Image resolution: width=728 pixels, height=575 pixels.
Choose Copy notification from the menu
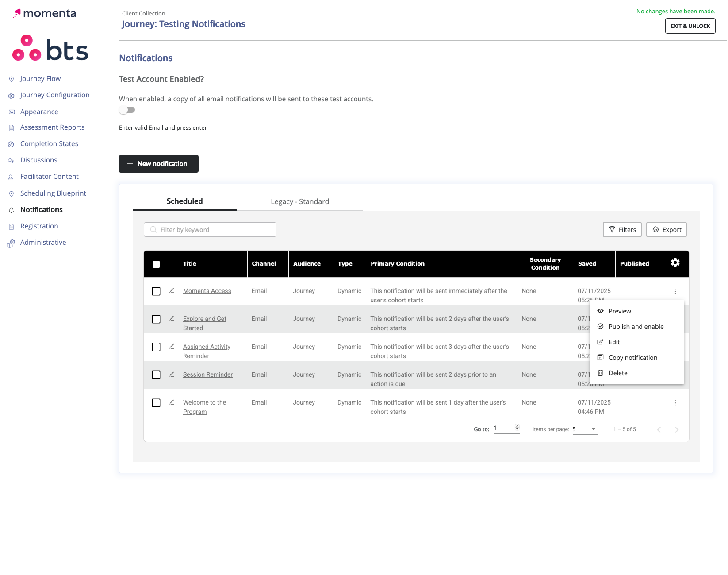click(x=637, y=358)
